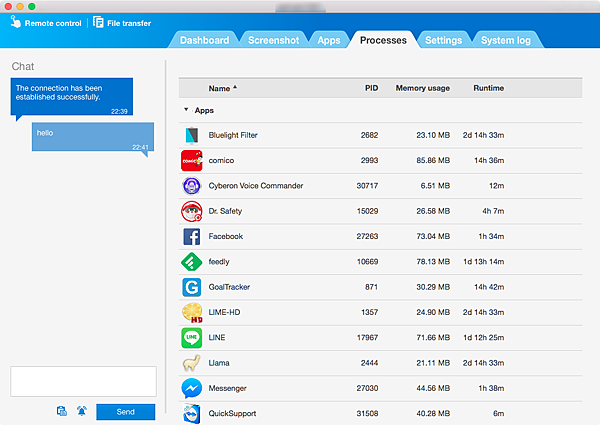Screen dimensions: 600x425
Task: Select Cyberon Voice Commander process name
Action: point(256,186)
